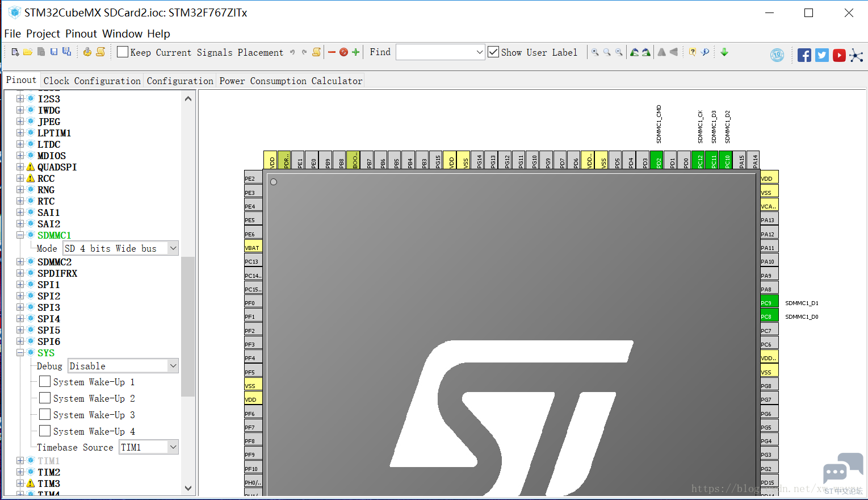
Task: Tick the System Wake-Up 3 checkbox
Action: (45, 415)
